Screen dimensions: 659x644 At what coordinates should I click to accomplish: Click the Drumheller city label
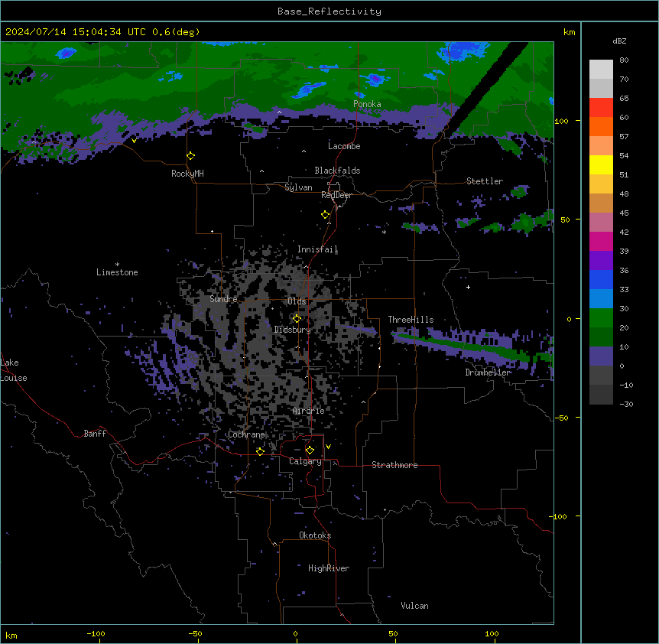[x=488, y=372]
